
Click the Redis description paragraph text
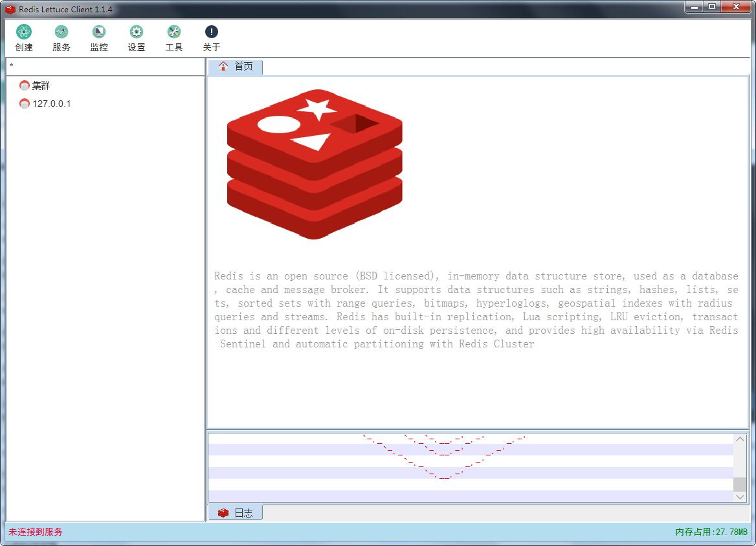476,310
